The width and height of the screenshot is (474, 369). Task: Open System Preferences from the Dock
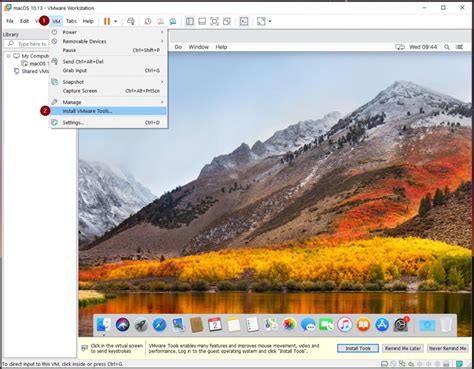click(x=401, y=324)
